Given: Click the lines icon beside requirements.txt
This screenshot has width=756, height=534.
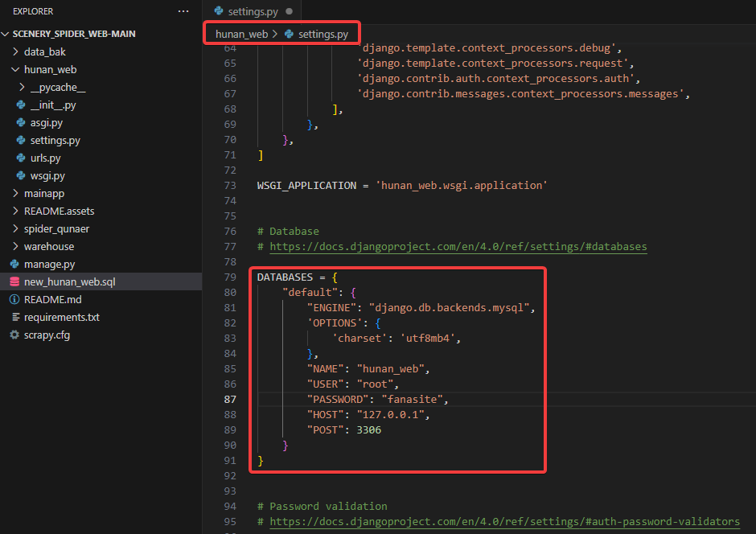Looking at the screenshot, I should pos(14,317).
